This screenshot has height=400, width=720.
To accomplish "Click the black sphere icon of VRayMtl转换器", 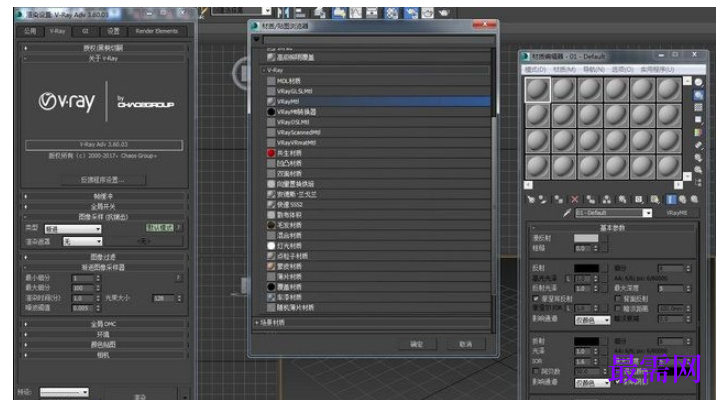I will coord(271,112).
